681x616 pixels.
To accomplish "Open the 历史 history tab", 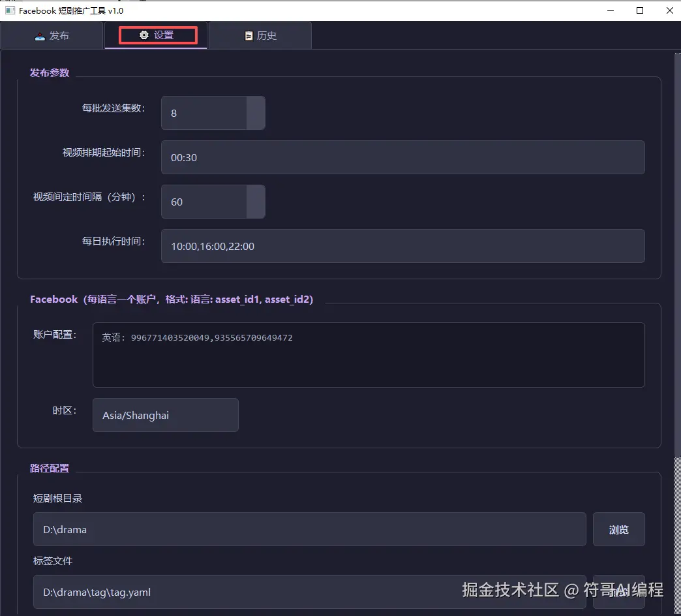I will [x=260, y=35].
